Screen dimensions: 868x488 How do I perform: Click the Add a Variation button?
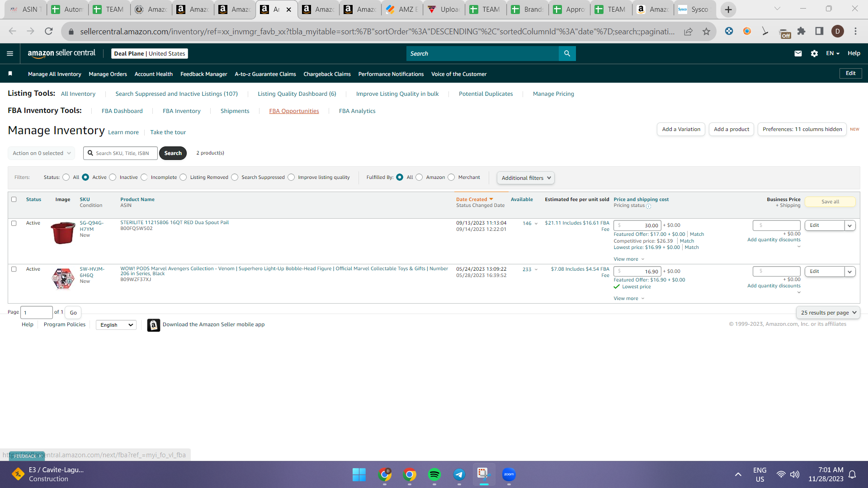click(681, 129)
